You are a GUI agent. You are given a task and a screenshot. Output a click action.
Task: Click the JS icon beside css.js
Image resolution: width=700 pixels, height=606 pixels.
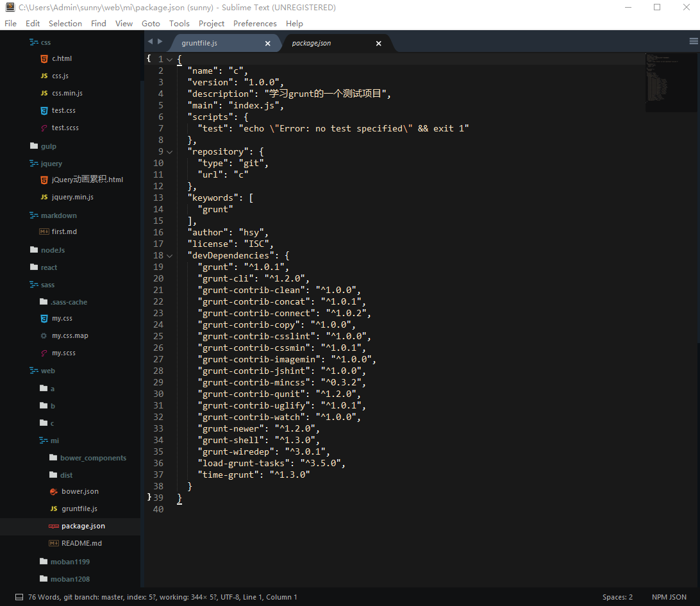tap(44, 76)
